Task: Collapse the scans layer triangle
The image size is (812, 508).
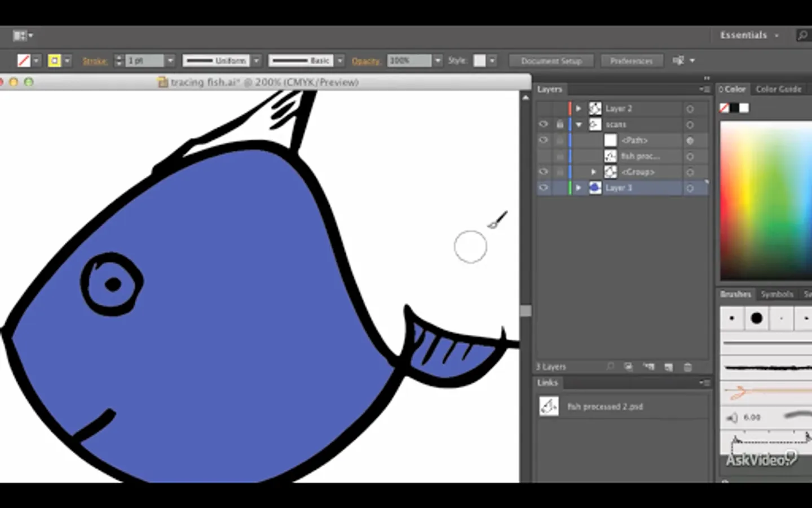Action: point(579,125)
